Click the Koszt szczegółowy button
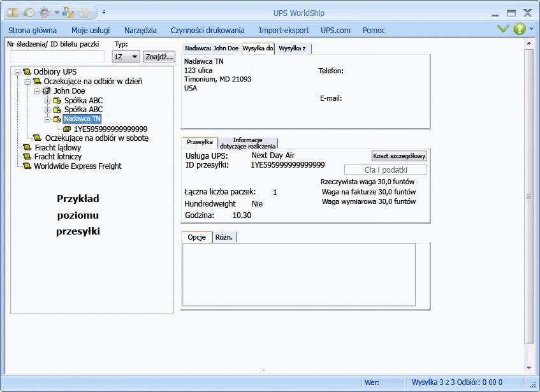 [399, 156]
